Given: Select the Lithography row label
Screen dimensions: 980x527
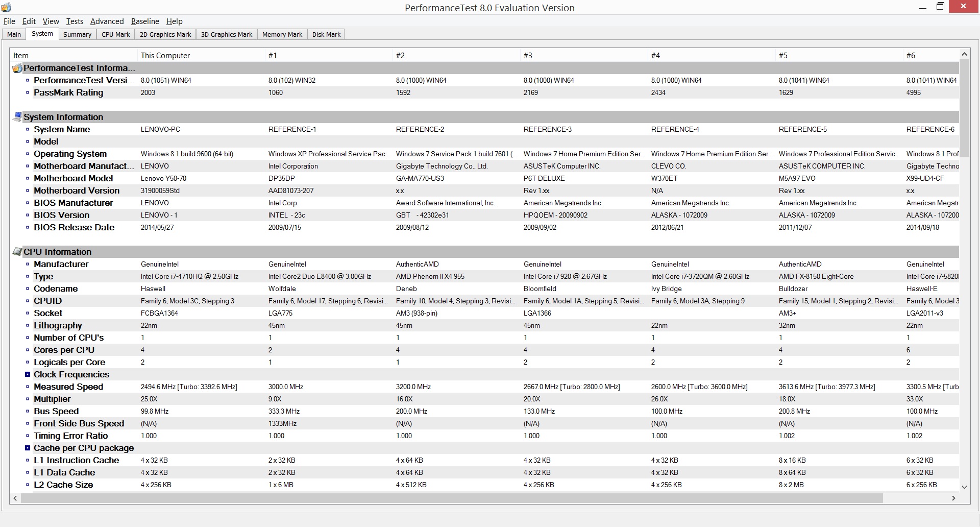Looking at the screenshot, I should pos(58,325).
